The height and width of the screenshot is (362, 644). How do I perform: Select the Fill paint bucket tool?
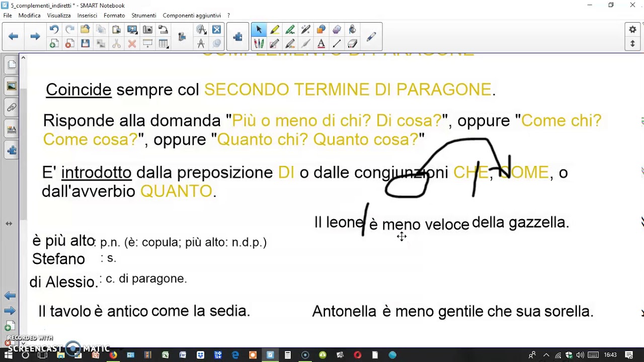[x=352, y=30]
